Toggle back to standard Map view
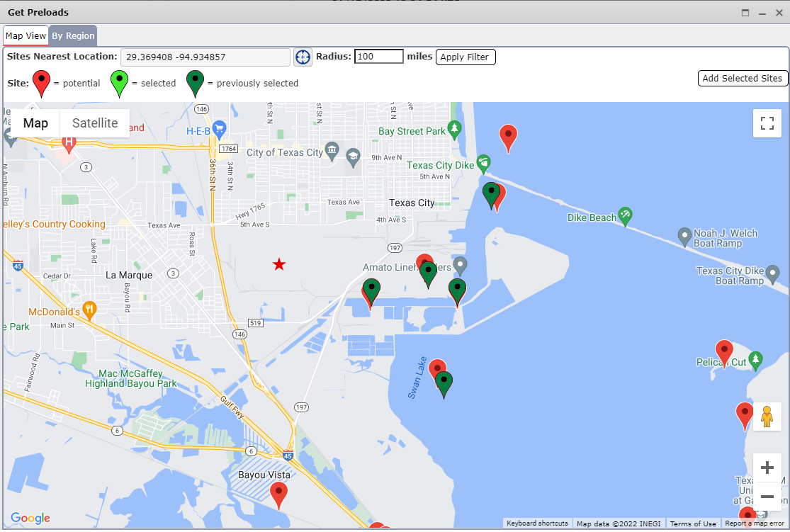 [35, 123]
